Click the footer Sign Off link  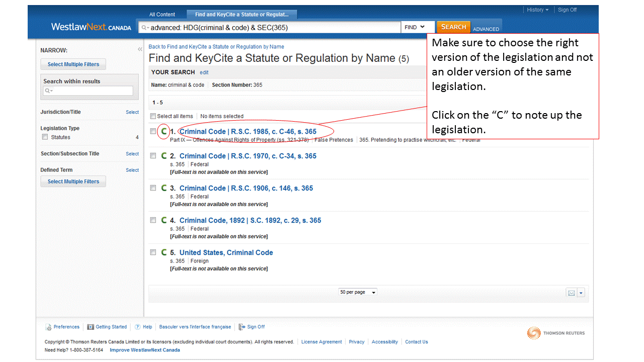[x=256, y=327]
